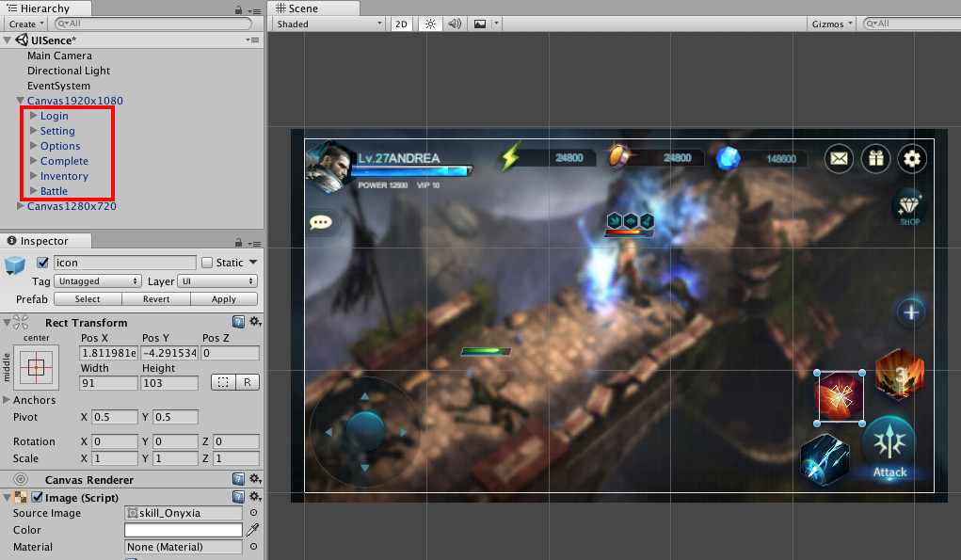Click the Inspector panel lock icon
This screenshot has height=560, width=961.
[x=238, y=243]
